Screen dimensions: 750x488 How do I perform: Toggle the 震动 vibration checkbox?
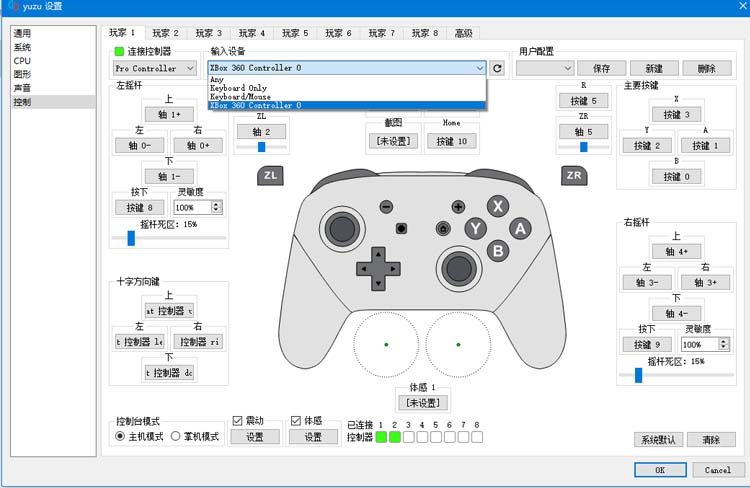(238, 420)
